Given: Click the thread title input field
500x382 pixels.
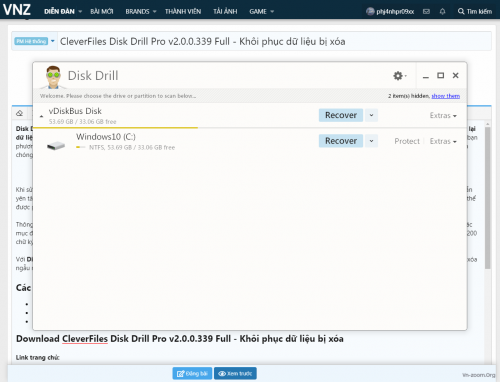Looking at the screenshot, I should click(274, 41).
